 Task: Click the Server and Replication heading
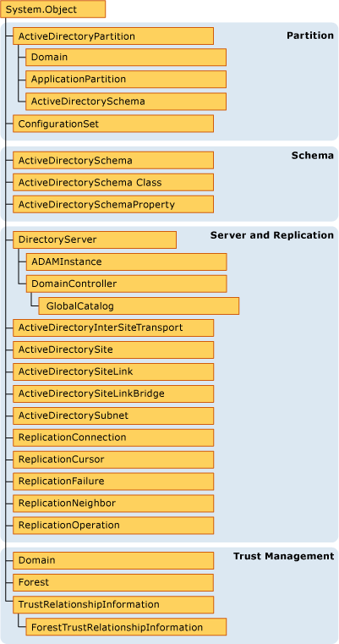click(271, 235)
